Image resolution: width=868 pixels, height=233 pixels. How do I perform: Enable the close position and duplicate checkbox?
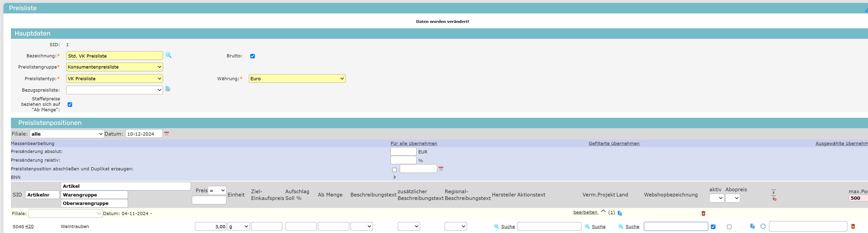pyautogui.click(x=394, y=170)
